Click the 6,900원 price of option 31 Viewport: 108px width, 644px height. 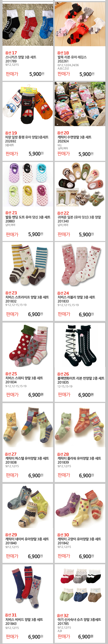click(35, 637)
